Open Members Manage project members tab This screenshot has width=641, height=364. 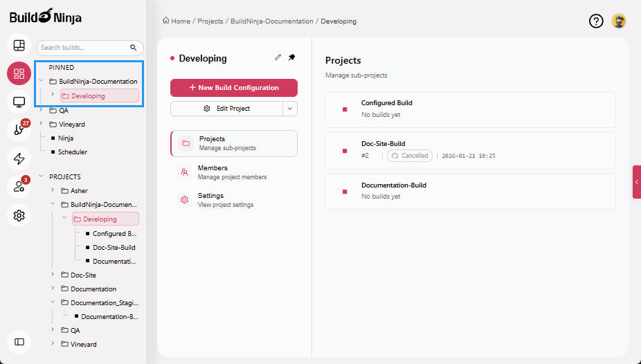(x=234, y=172)
